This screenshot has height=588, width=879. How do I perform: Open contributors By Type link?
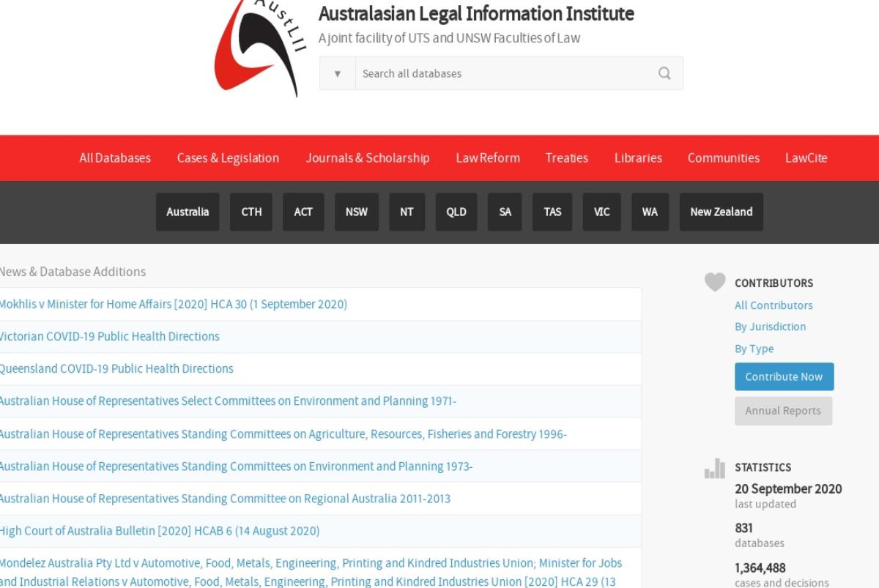(754, 349)
